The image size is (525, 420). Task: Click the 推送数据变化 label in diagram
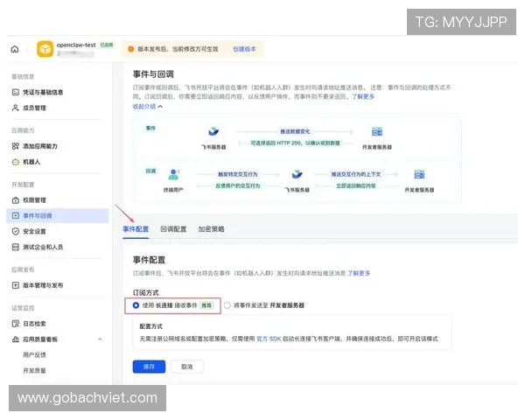point(295,131)
